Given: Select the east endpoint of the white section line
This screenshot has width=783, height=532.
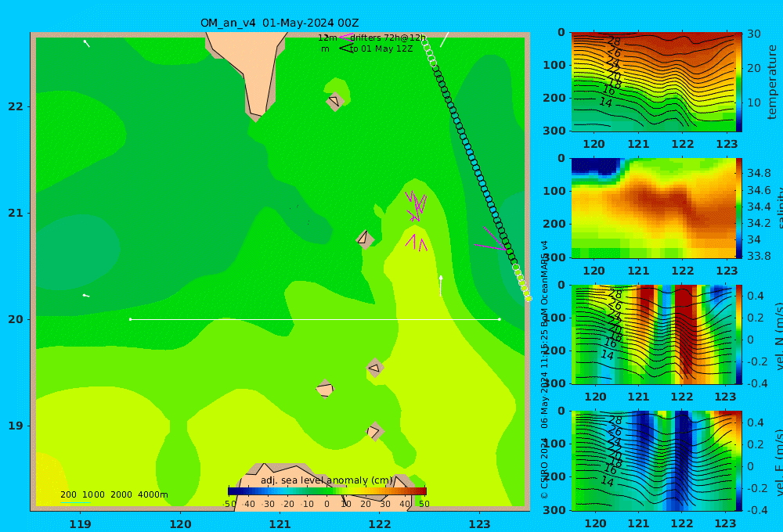Looking at the screenshot, I should tap(500, 319).
